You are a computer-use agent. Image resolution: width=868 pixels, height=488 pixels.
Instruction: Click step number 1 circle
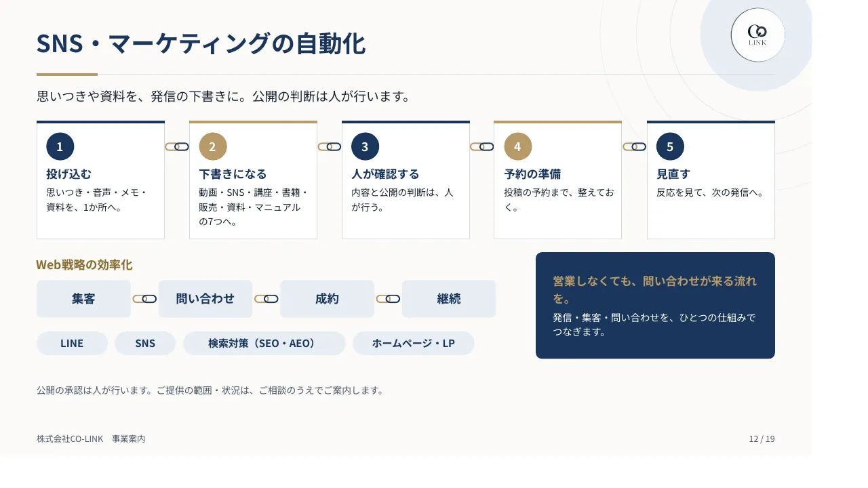pos(60,146)
